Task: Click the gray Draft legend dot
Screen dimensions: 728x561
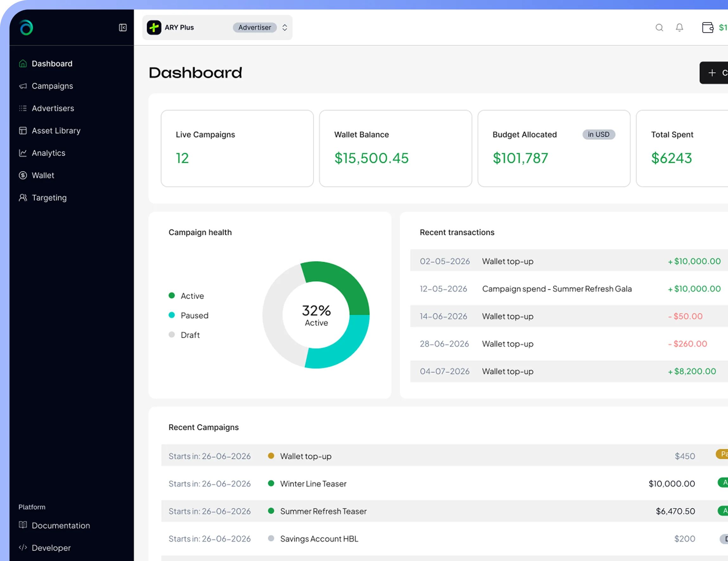Action: tap(172, 334)
